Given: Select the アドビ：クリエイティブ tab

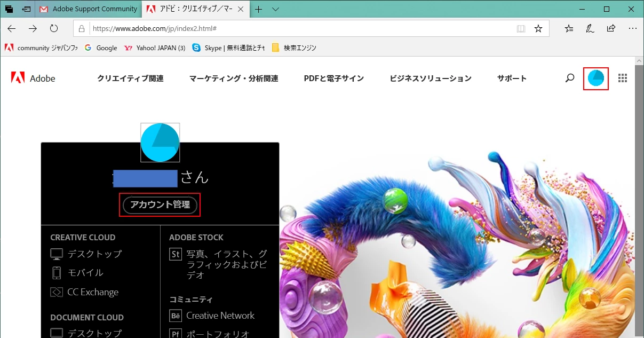Looking at the screenshot, I should (196, 9).
